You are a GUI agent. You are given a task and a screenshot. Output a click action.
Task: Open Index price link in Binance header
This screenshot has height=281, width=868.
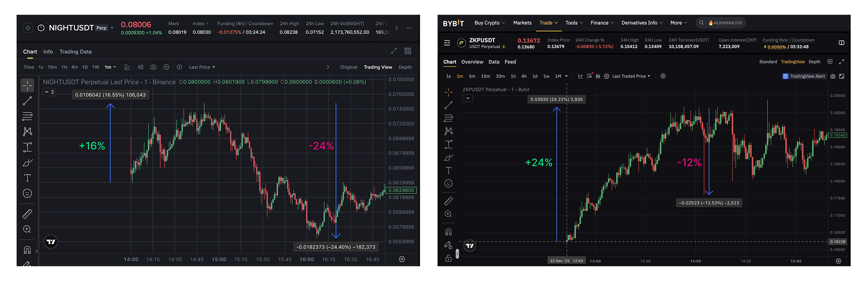[201, 24]
